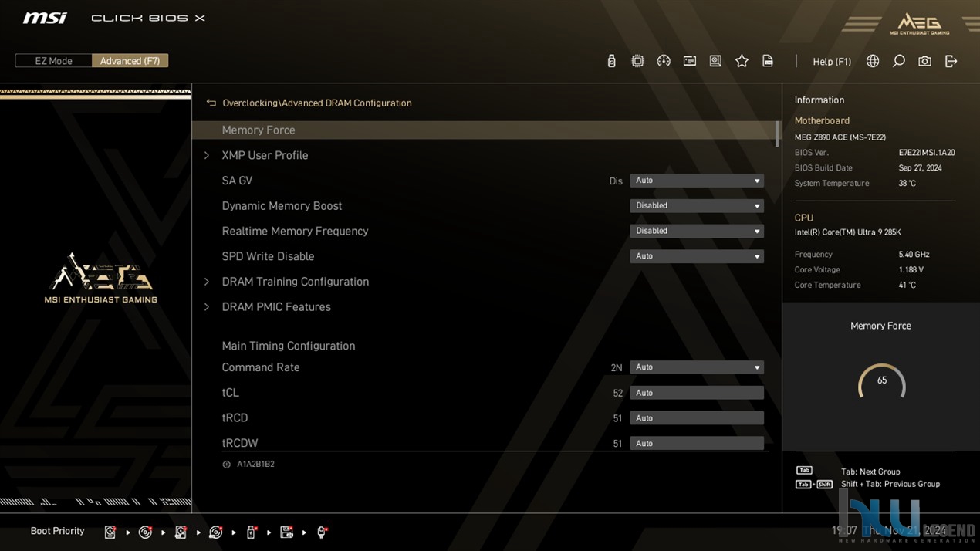Open the DRAM PMIC Features submenu

[276, 307]
